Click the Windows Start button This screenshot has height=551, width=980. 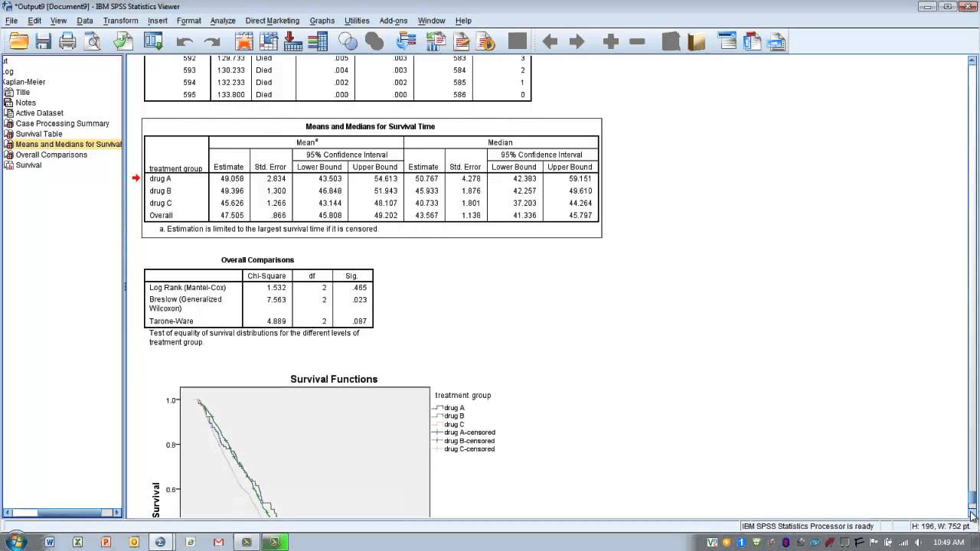[15, 542]
